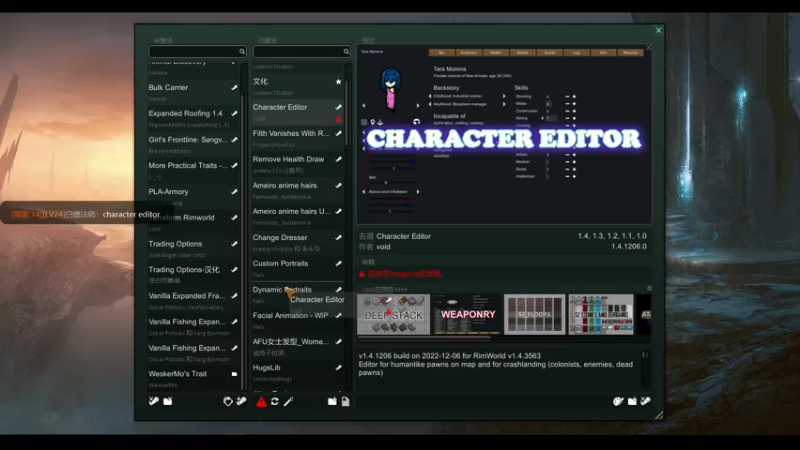Click the source icon on the Remove Health Draw row
The height and width of the screenshot is (450, 800).
[338, 160]
